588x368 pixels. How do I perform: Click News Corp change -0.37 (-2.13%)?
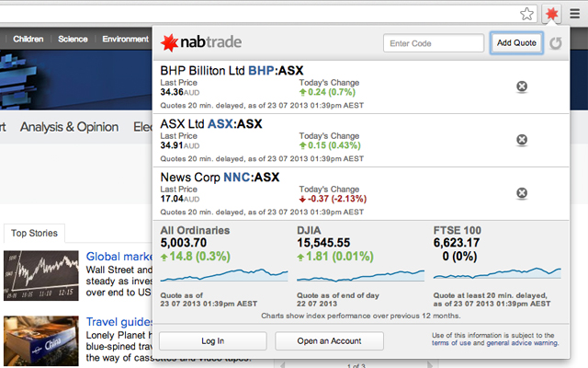click(333, 199)
